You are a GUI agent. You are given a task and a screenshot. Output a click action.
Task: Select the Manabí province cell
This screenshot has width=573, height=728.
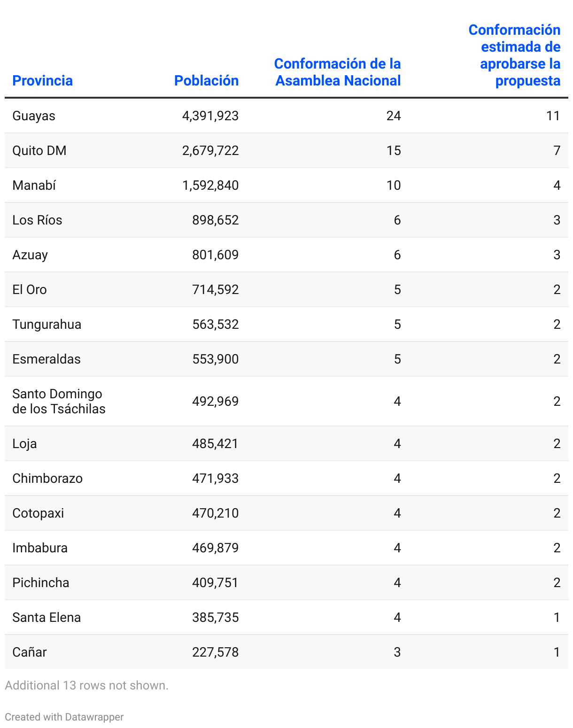click(x=34, y=186)
